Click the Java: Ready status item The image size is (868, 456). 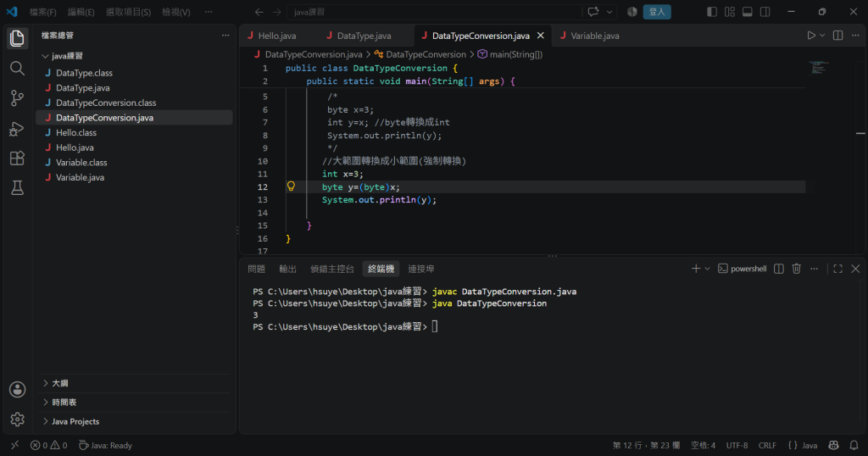tap(105, 445)
